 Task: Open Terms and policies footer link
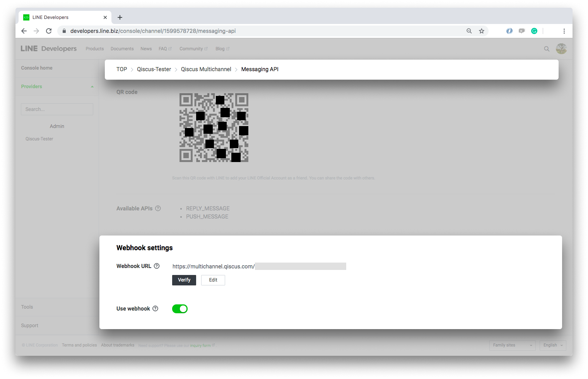coord(79,345)
